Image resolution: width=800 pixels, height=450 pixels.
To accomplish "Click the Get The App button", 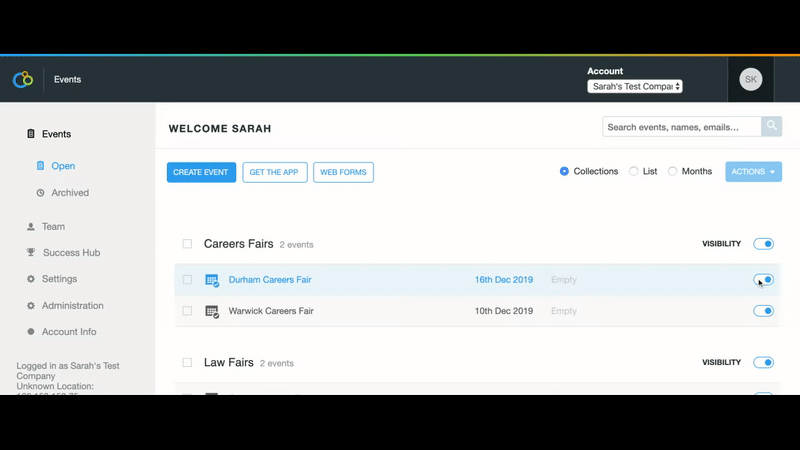I will (274, 172).
